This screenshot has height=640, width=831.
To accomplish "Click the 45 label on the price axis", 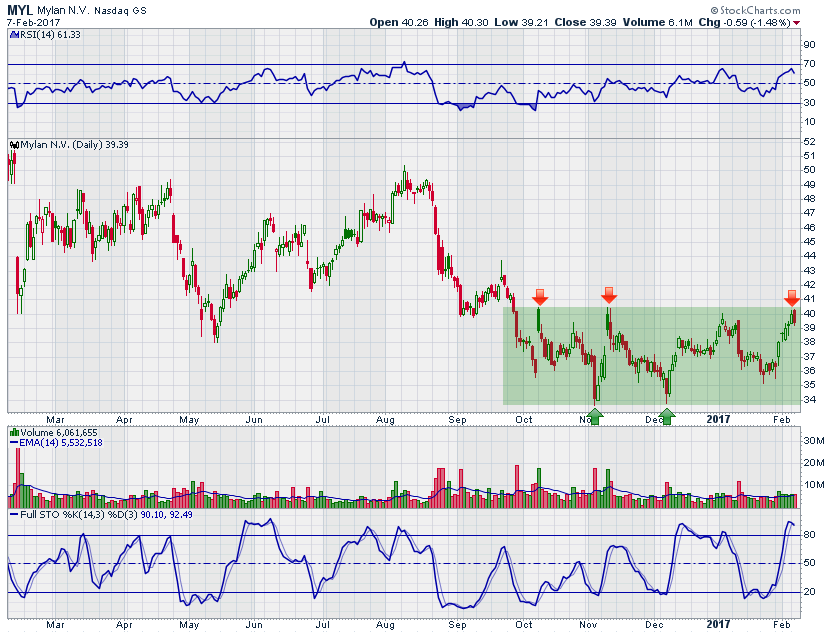I will click(x=809, y=242).
